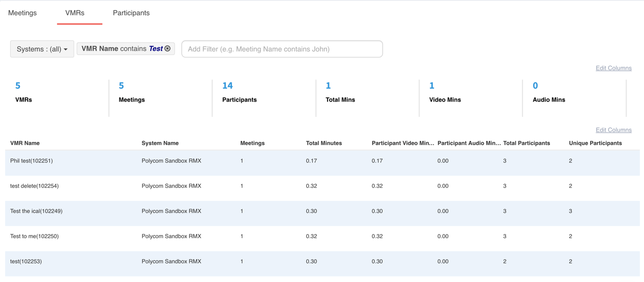Viewport: 644px width, 282px height.
Task: Remove the VMR Name contains Test filter
Action: click(168, 49)
